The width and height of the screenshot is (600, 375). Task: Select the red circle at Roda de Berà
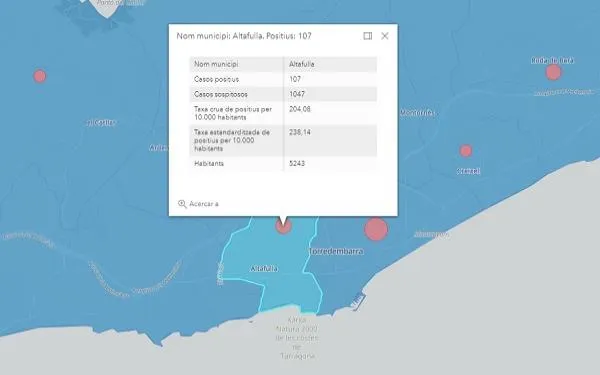pyautogui.click(x=553, y=72)
